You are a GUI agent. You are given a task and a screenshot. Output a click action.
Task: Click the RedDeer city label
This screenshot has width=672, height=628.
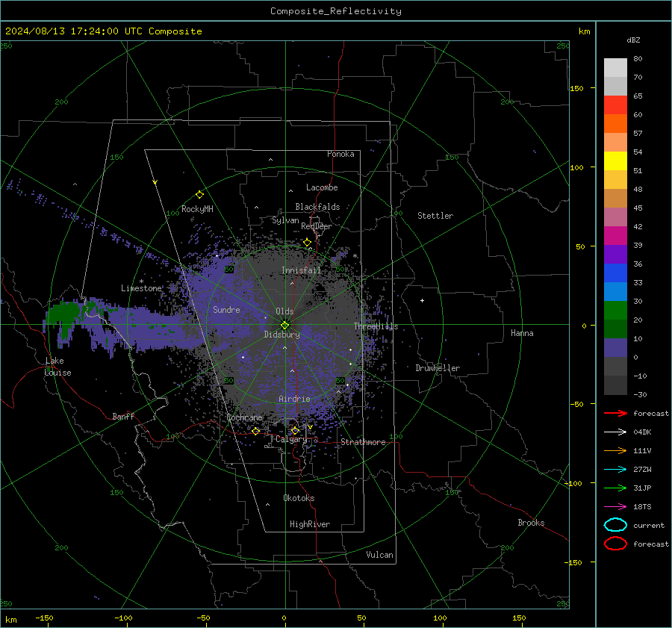(x=317, y=226)
